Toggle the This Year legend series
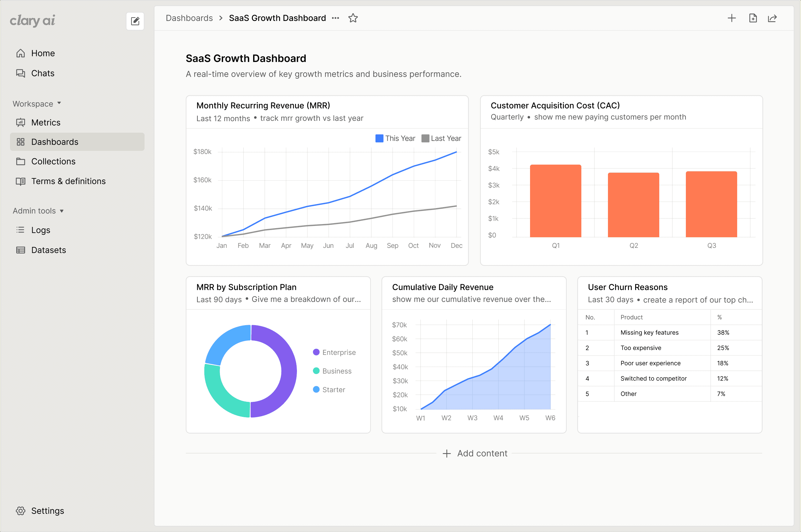801x532 pixels. tap(395, 138)
